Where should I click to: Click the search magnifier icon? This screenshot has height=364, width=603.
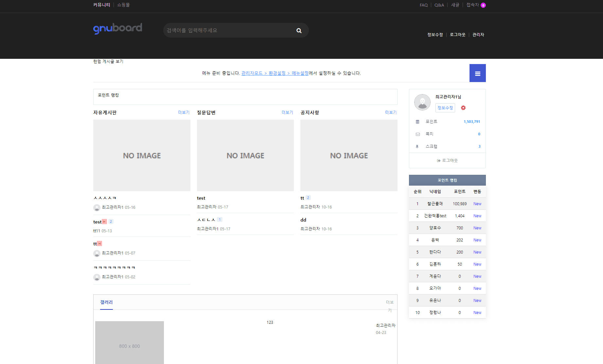click(x=299, y=30)
